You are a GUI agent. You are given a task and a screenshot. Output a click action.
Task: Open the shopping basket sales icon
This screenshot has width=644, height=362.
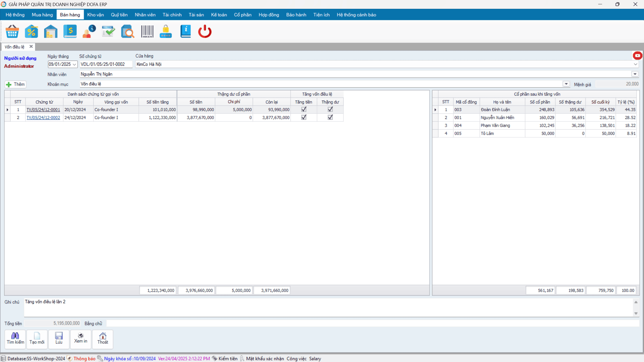12,31
